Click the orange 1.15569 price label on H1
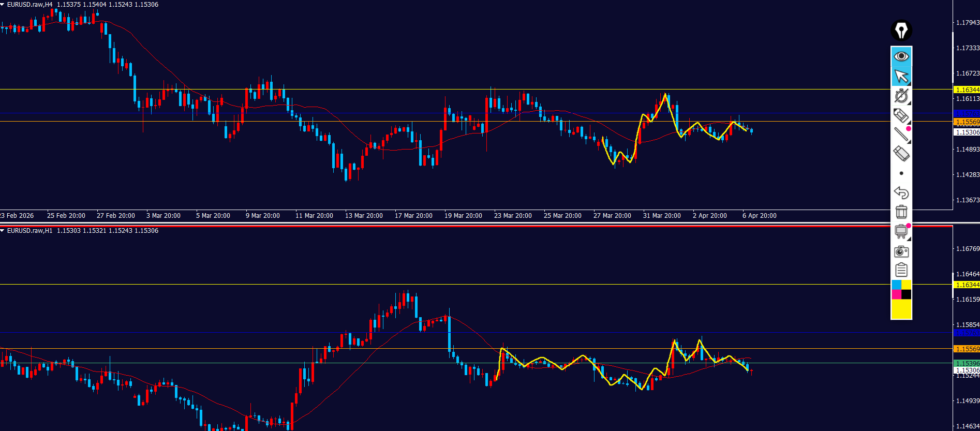The height and width of the screenshot is (431, 980). 967,349
